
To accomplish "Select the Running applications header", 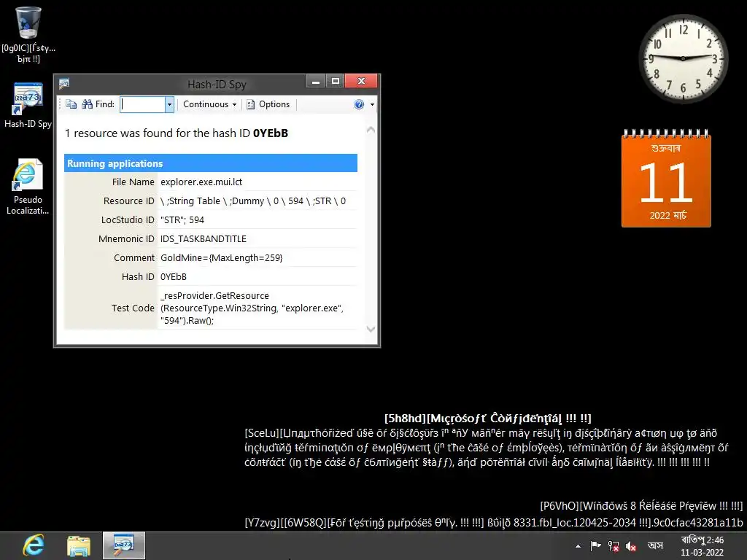I will pyautogui.click(x=211, y=163).
